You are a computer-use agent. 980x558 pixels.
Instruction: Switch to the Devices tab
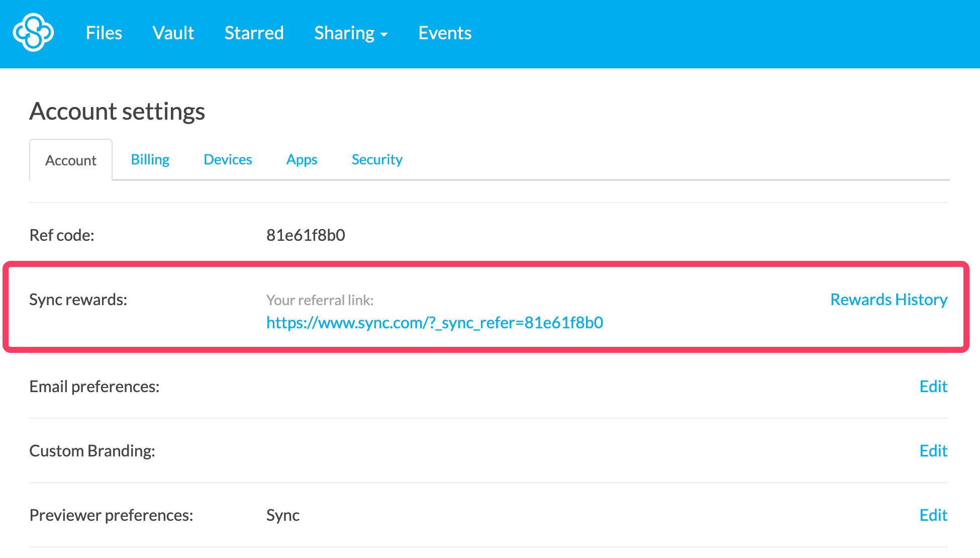tap(228, 159)
